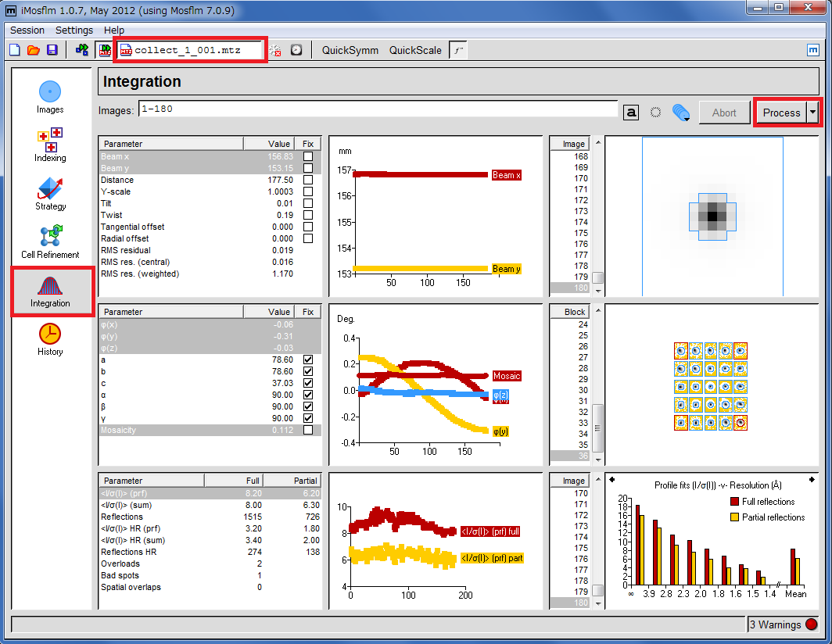Expand the Process button dropdown arrow
The image size is (832, 644).
[x=813, y=113]
